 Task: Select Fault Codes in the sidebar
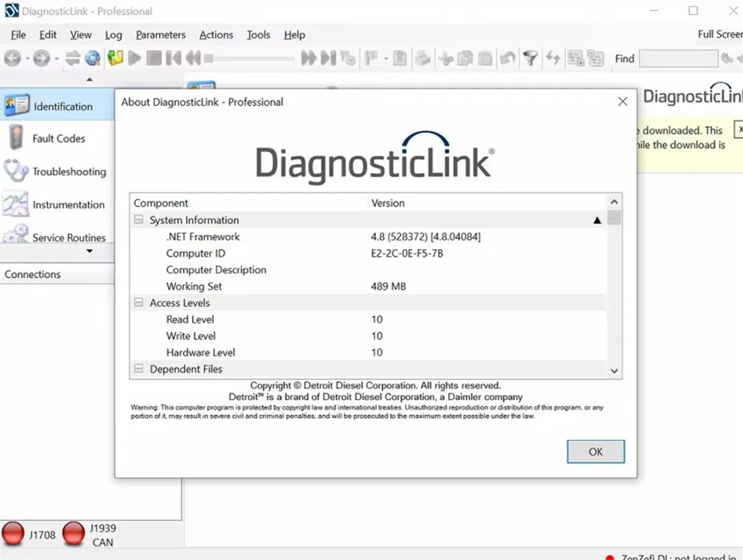coord(57,139)
